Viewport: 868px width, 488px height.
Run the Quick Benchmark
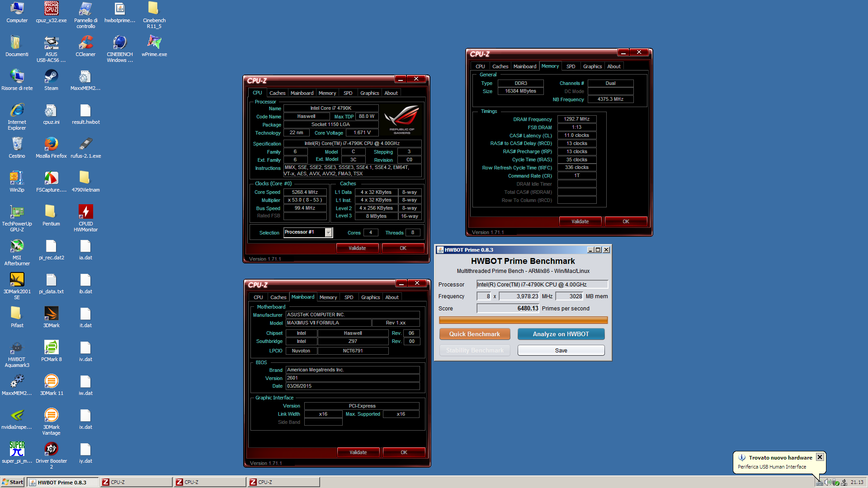tap(475, 334)
